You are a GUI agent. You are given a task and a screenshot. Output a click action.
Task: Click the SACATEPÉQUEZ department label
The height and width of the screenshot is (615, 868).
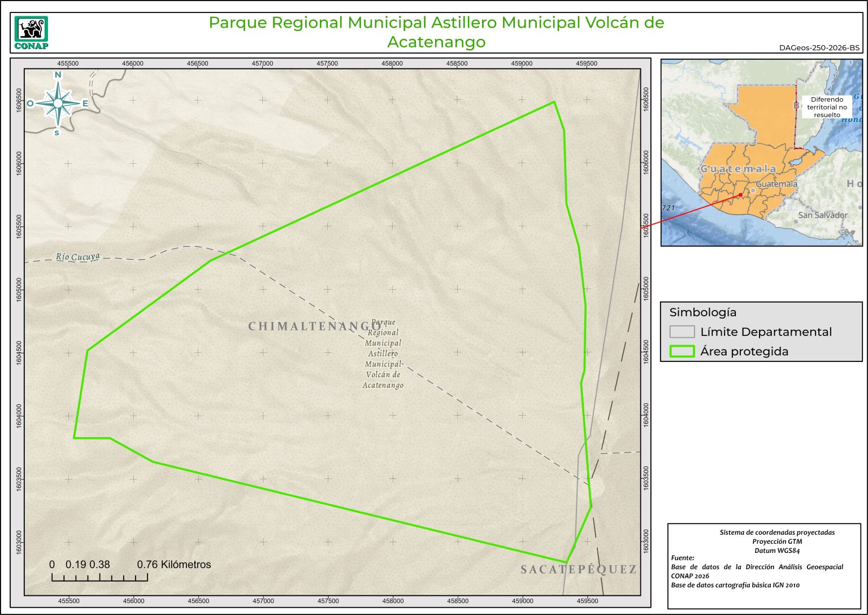point(578,569)
